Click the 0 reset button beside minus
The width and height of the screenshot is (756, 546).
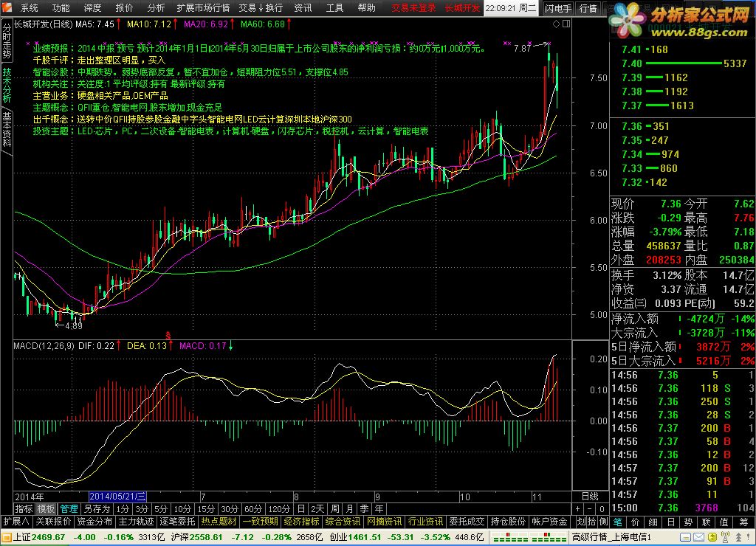pyautogui.click(x=602, y=509)
